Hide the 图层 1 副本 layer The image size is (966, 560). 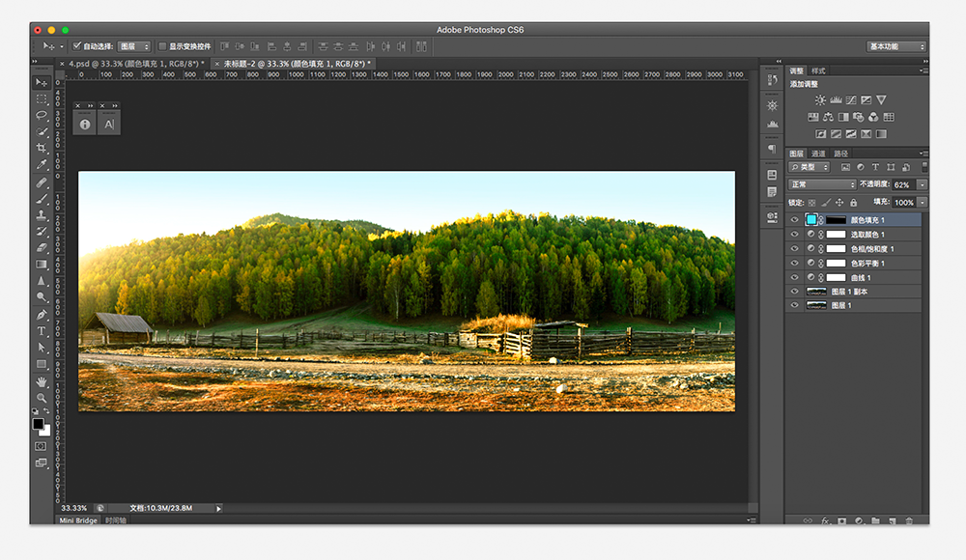(794, 292)
